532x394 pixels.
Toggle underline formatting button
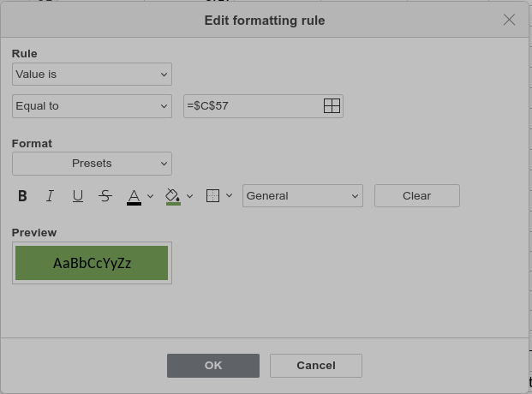pyautogui.click(x=78, y=196)
